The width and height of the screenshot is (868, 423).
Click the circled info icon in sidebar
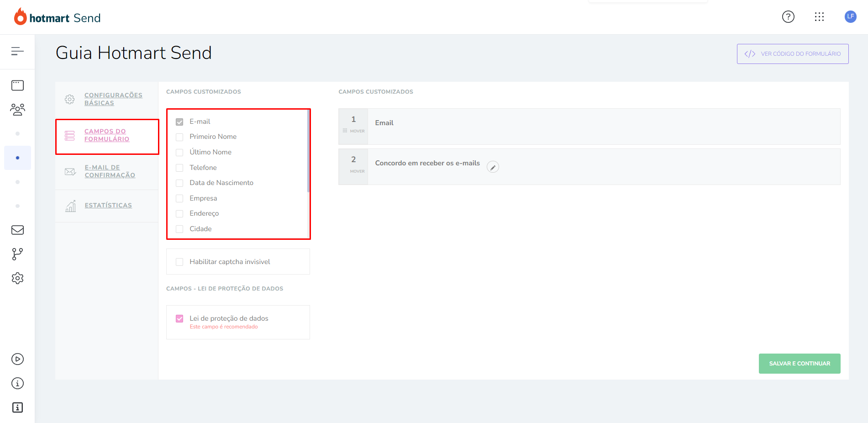(x=17, y=383)
